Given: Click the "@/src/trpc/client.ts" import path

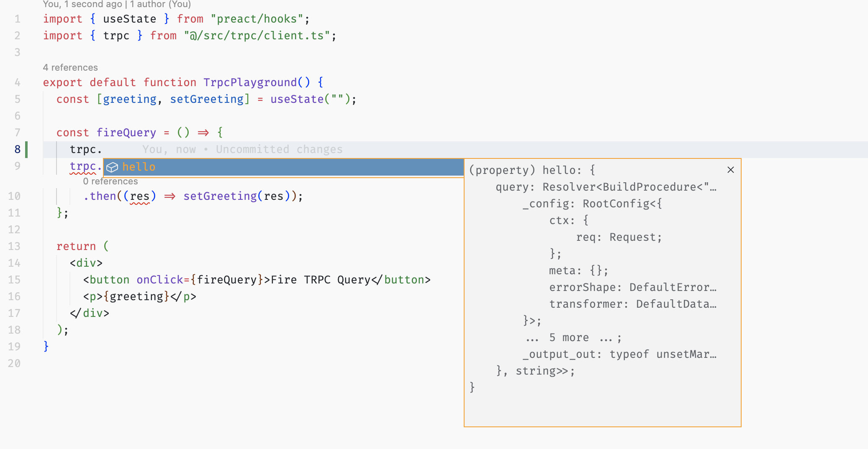Looking at the screenshot, I should 257,36.
